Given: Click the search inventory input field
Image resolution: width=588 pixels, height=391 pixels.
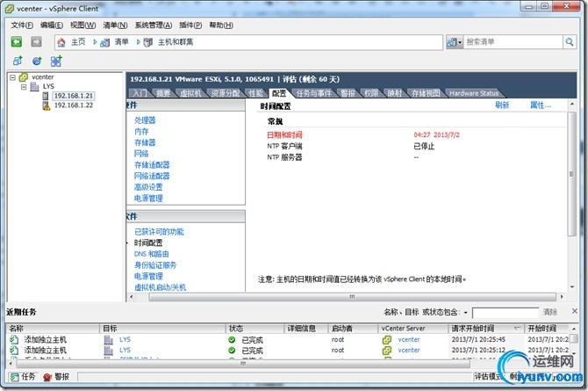Looking at the screenshot, I should tap(513, 42).
